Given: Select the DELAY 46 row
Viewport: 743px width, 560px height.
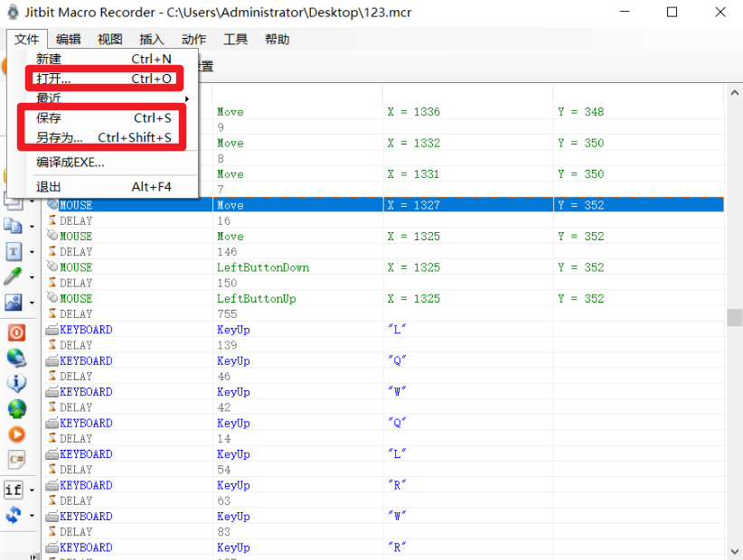Looking at the screenshot, I should pyautogui.click(x=383, y=377).
